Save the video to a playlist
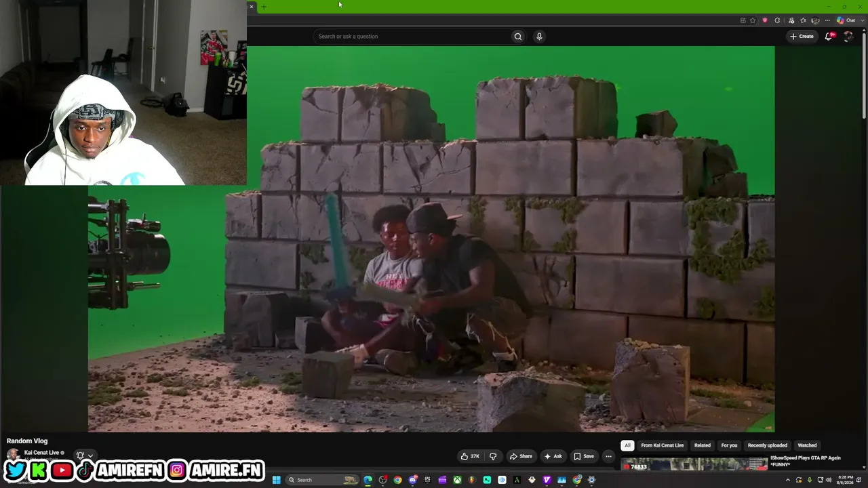868x488 pixels. 583,456
